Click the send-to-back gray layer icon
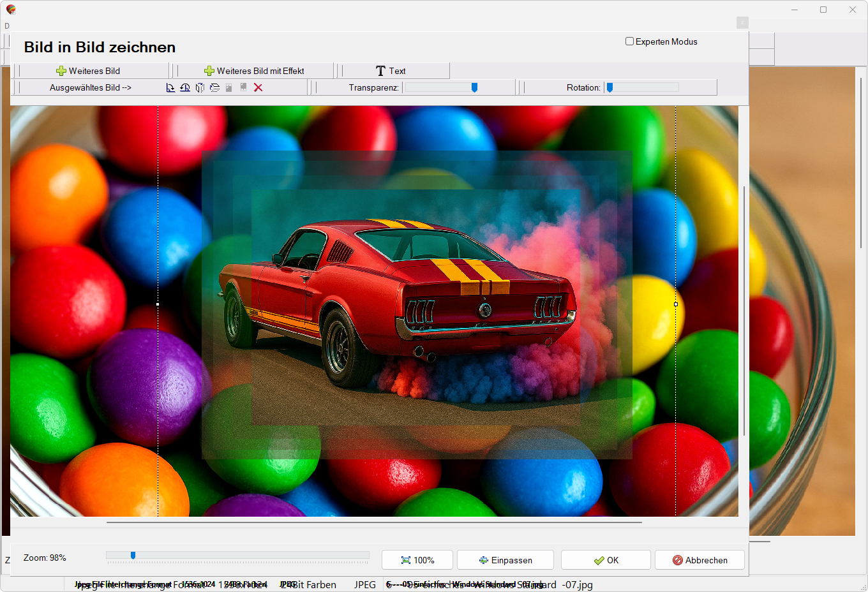Viewport: 868px width, 592px height. tap(243, 87)
